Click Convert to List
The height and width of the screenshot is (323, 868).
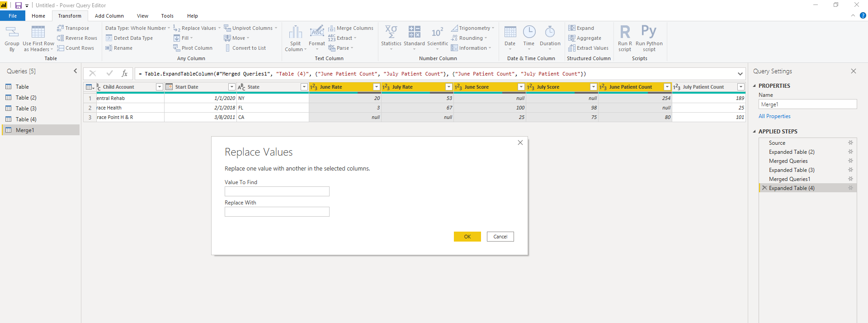click(245, 48)
